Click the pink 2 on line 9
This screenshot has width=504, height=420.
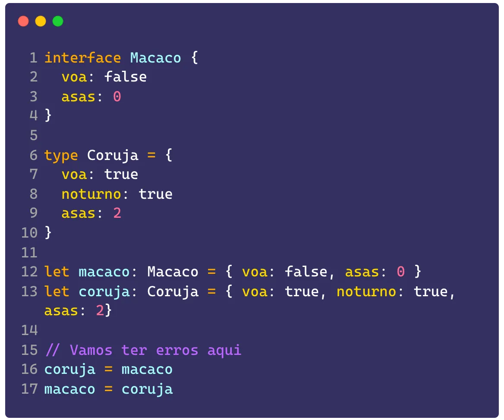click(117, 213)
